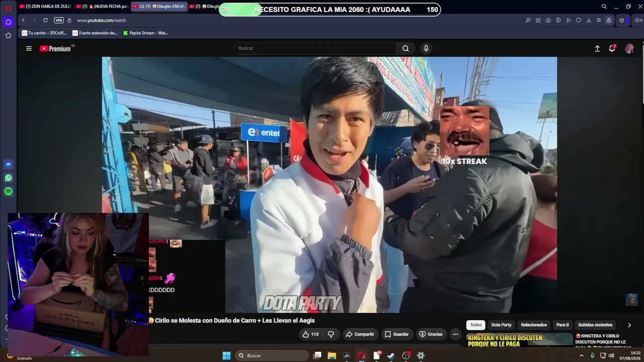Click the YouTube search magnifier button
The height and width of the screenshot is (362, 644).
(406, 48)
